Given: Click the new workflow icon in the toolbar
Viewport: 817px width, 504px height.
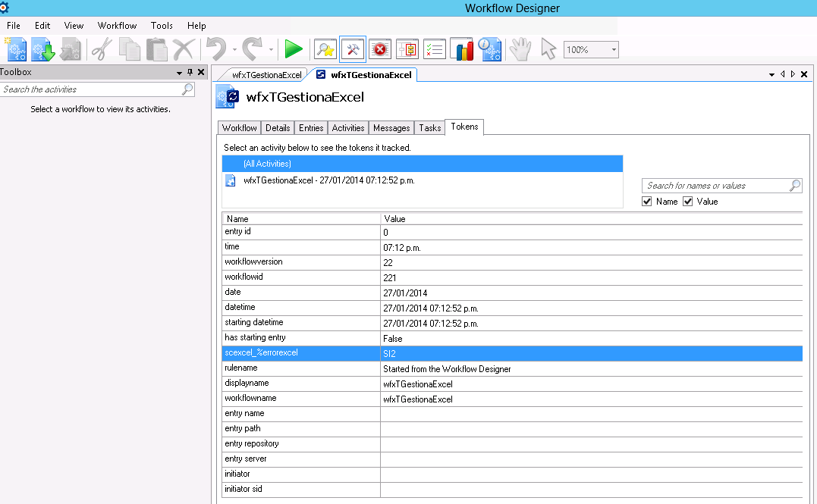Looking at the screenshot, I should 17,50.
